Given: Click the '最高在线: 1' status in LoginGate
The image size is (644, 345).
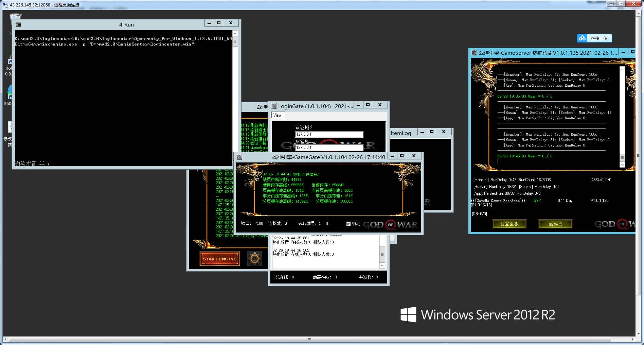Looking at the screenshot, I should (325, 277).
